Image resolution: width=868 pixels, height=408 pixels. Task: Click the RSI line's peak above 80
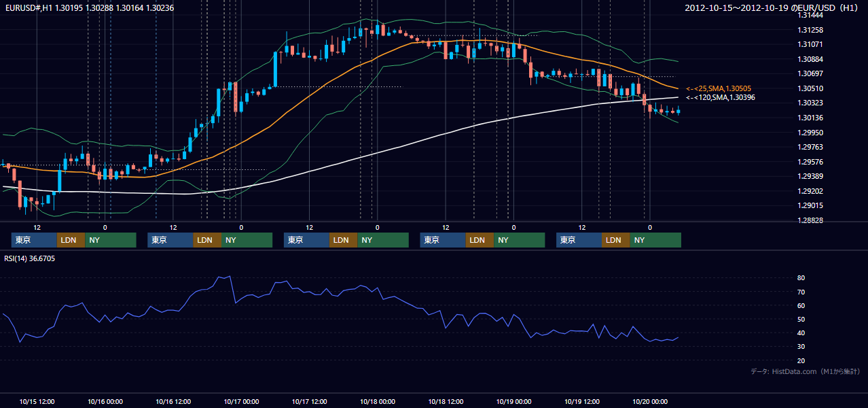coord(230,276)
